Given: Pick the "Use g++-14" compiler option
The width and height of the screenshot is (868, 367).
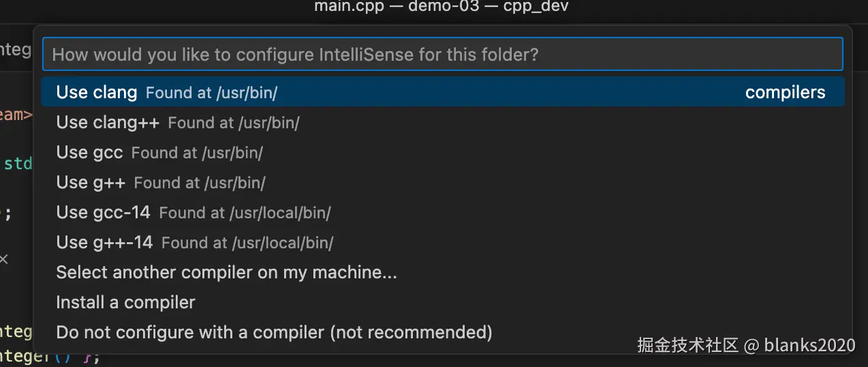Looking at the screenshot, I should 104,243.
